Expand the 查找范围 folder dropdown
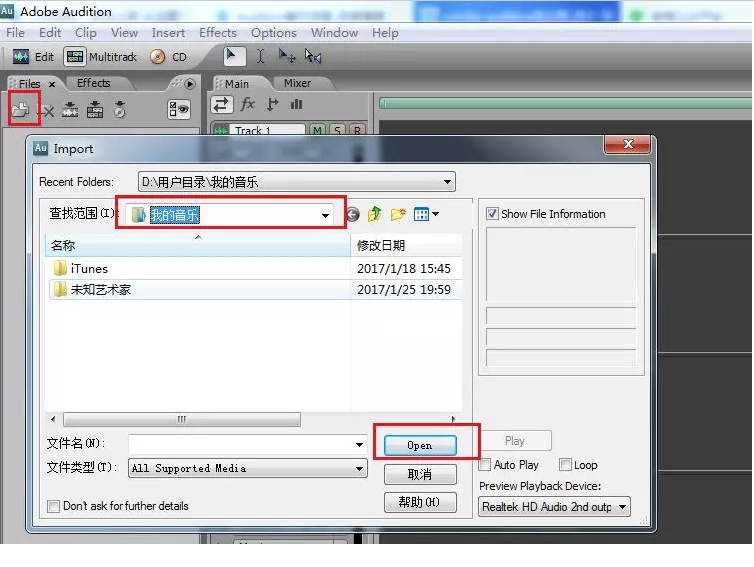Image resolution: width=754 pixels, height=567 pixels. coord(326,215)
